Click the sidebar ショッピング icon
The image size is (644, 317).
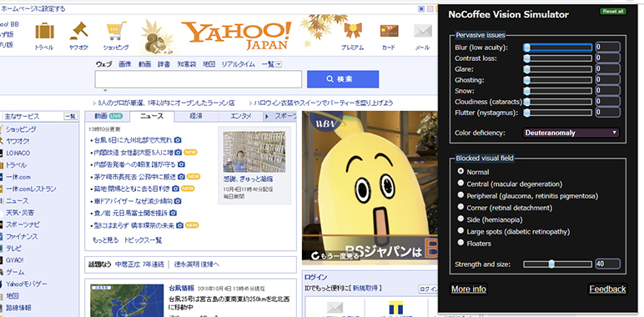[1, 129]
